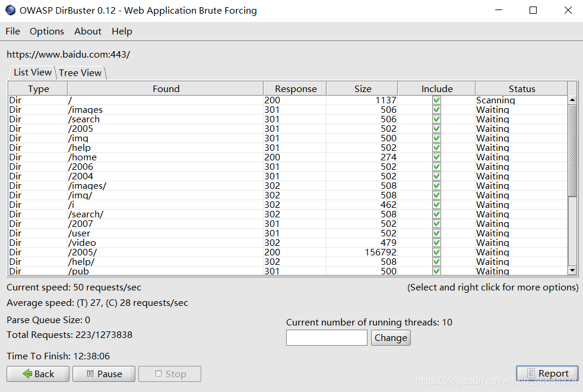Click the Change threads button
This screenshot has height=392, width=583.
point(391,338)
